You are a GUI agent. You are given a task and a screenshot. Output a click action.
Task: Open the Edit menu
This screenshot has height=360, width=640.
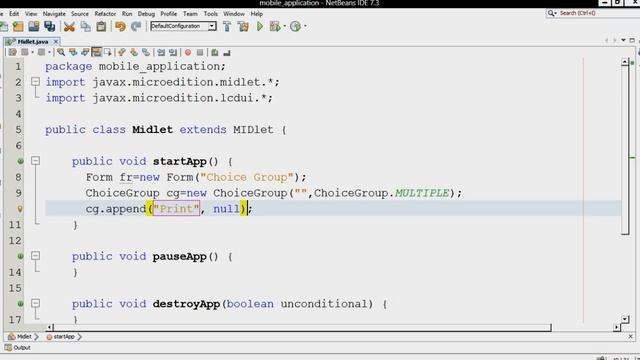point(14,14)
